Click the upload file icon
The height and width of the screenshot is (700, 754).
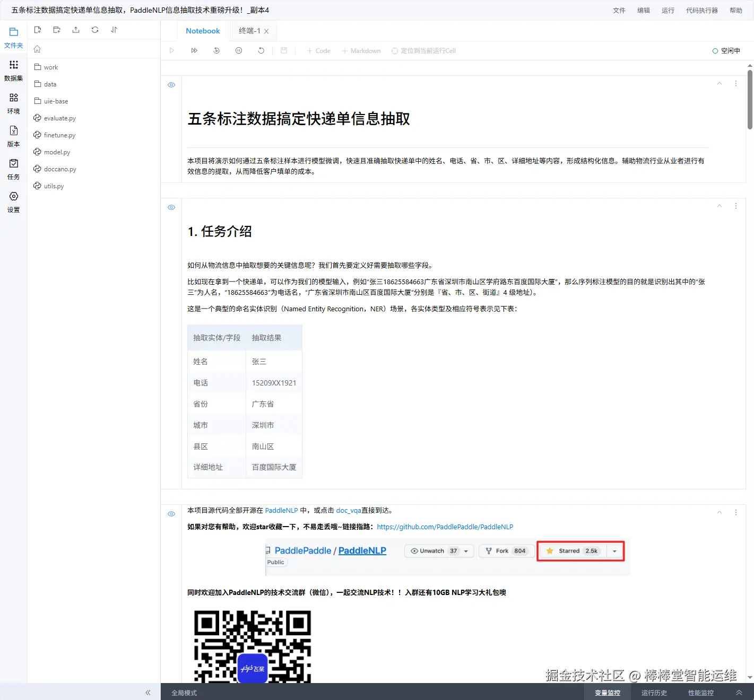(76, 30)
